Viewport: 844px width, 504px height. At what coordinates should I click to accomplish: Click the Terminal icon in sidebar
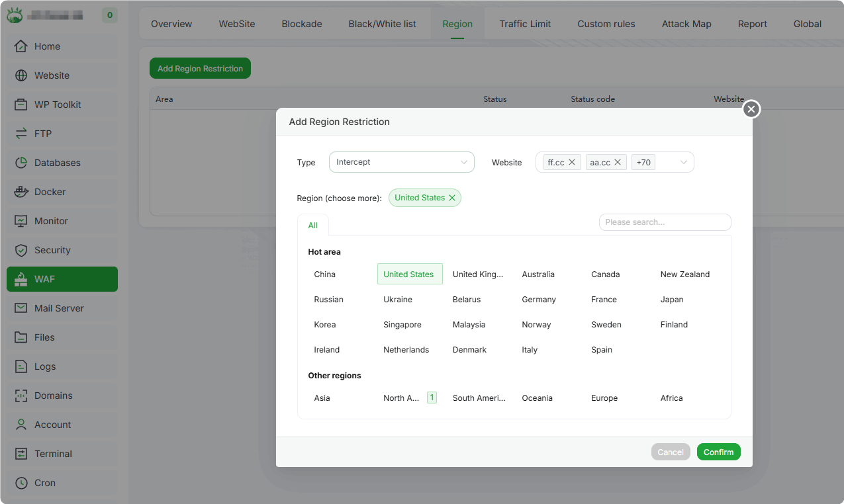[21, 454]
